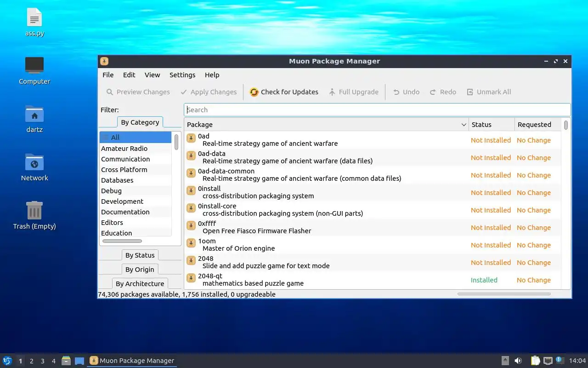
Task: Click the show desktop taskbar icon
Action: (x=79, y=361)
